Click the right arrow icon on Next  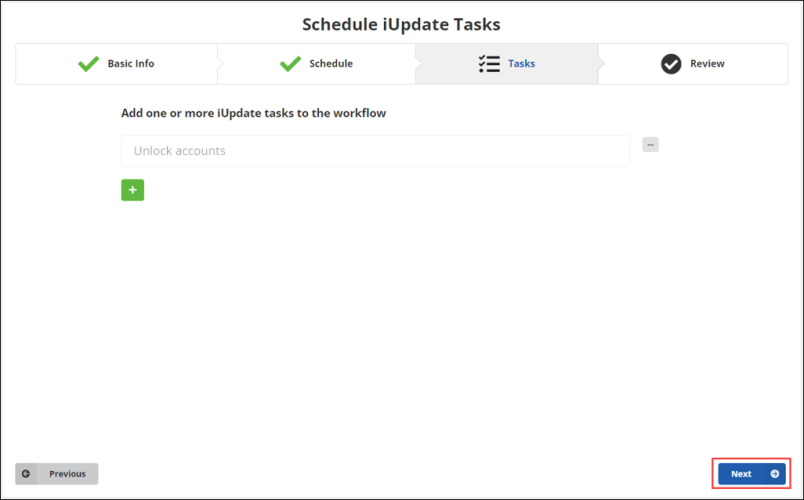[774, 474]
